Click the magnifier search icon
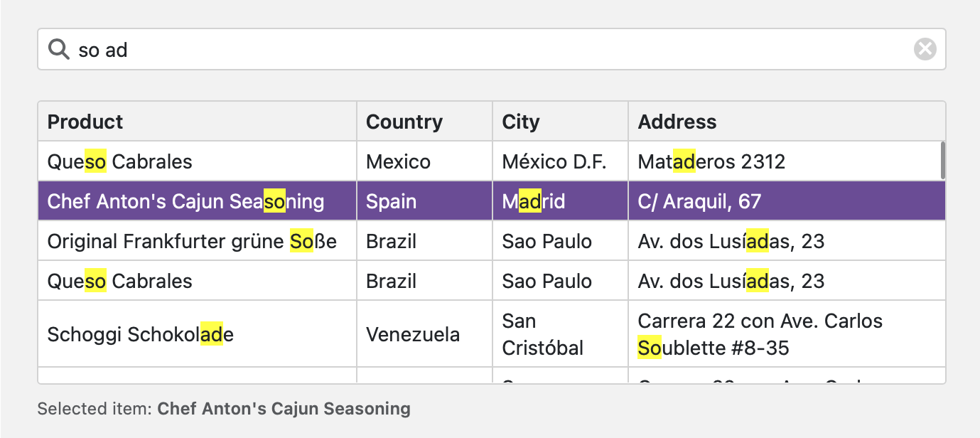Screen dimensions: 980x438 pos(58,50)
